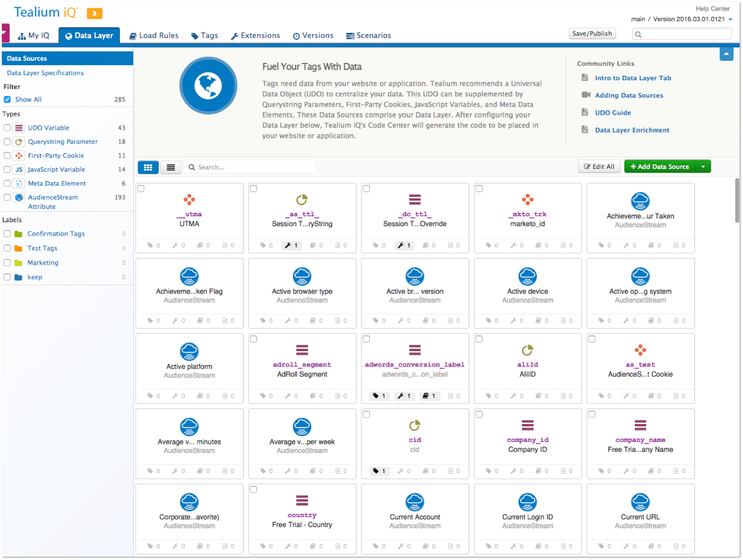The width and height of the screenshot is (743, 560).
Task: Open the version dropdown next to Version 2016.03.01.0121
Action: (730, 20)
